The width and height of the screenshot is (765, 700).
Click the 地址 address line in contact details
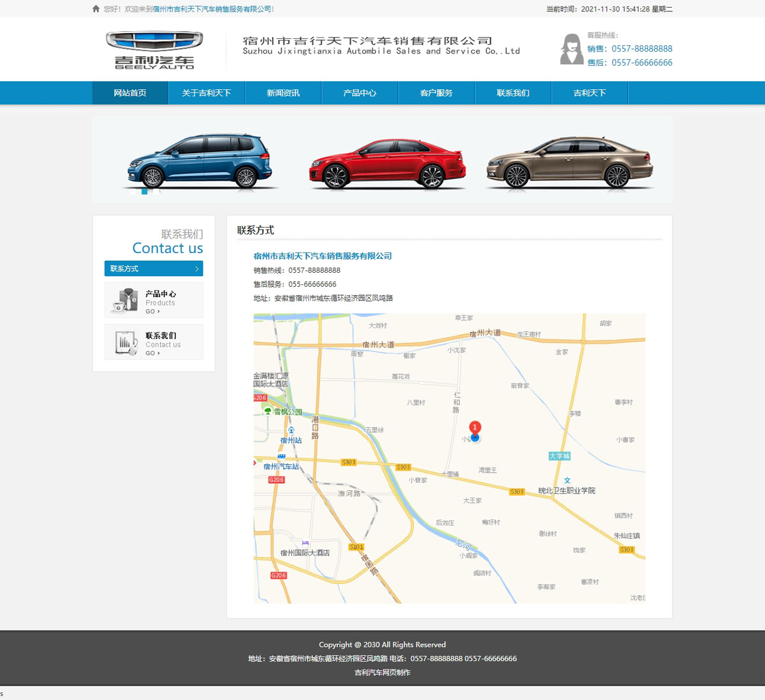(323, 298)
